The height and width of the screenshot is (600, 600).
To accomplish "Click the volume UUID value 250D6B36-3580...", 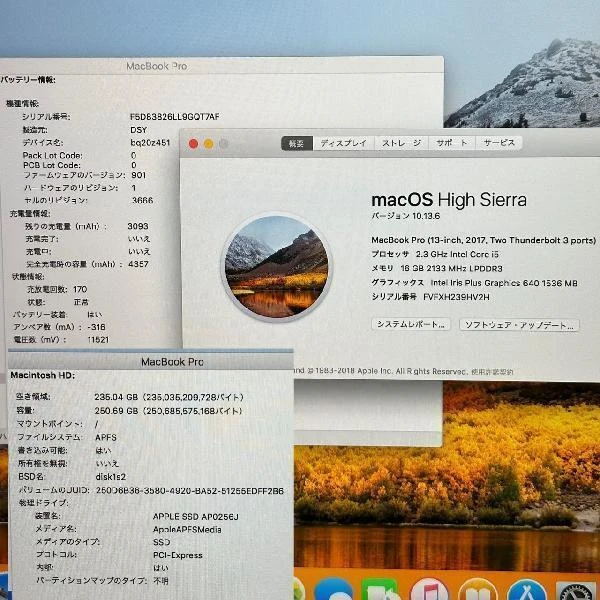I will (190, 491).
